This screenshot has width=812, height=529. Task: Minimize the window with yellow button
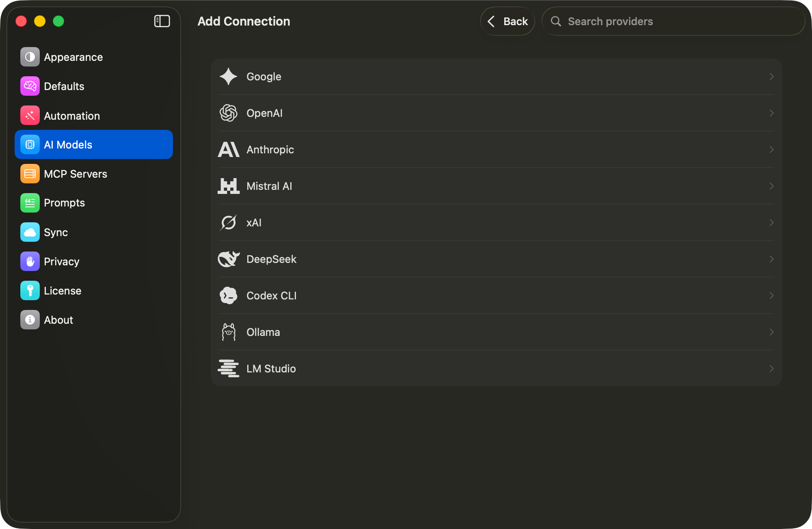tap(40, 21)
